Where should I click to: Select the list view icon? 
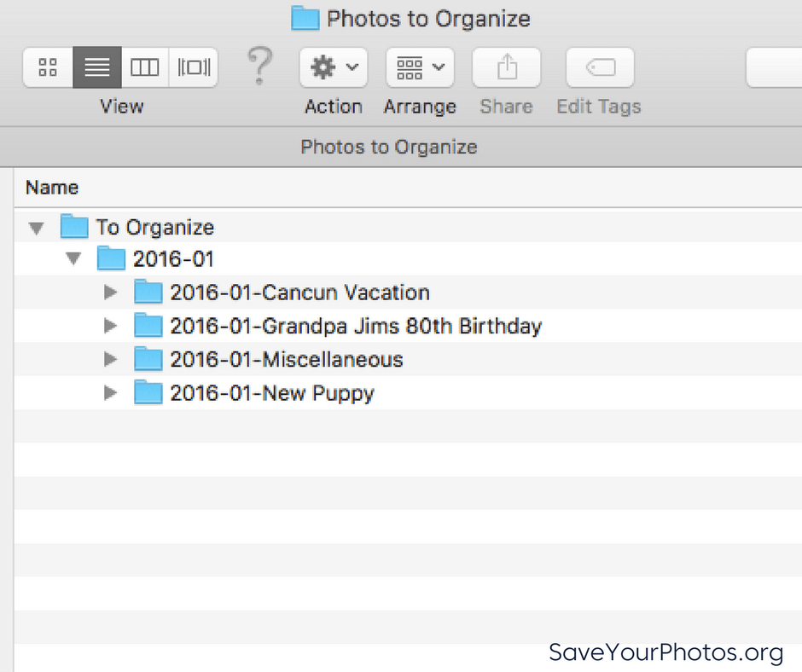click(96, 67)
